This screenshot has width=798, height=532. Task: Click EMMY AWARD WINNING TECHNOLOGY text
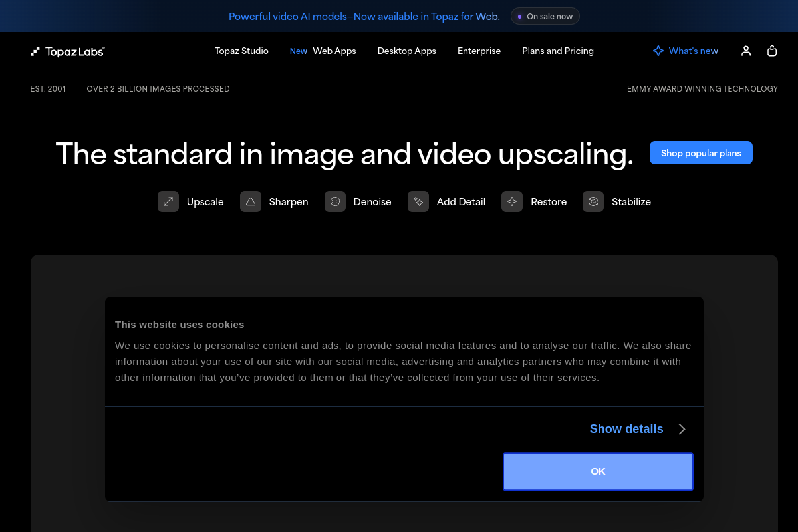[x=702, y=89]
